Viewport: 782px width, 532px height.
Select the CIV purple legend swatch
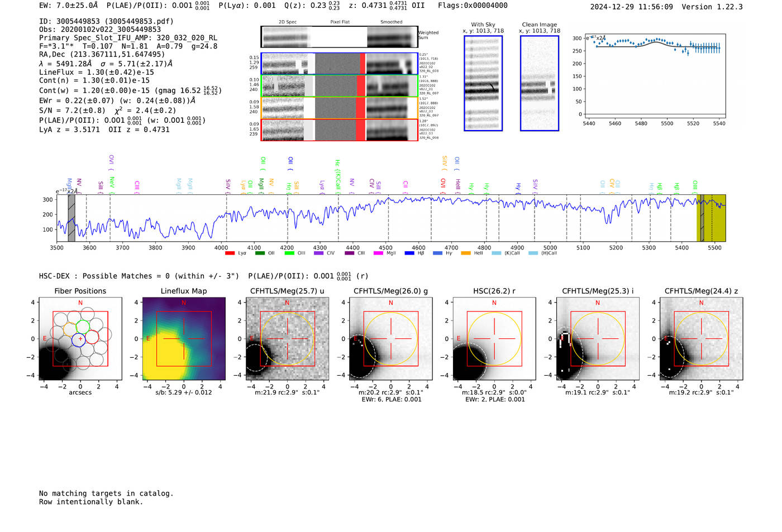(319, 253)
